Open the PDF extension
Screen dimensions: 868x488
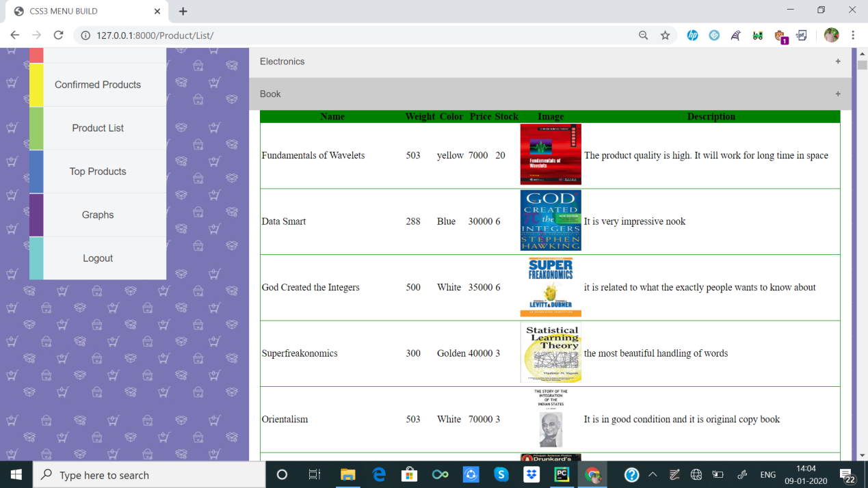pos(802,36)
